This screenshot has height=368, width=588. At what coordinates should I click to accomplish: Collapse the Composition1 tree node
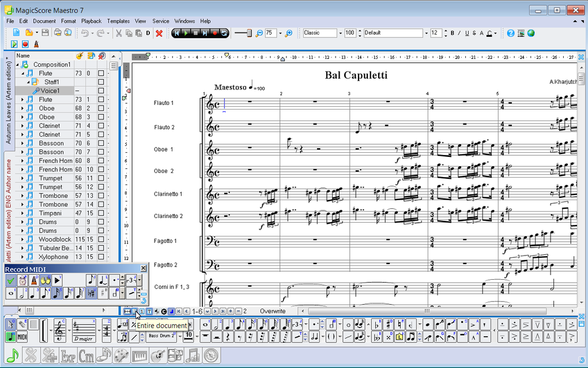(x=17, y=65)
